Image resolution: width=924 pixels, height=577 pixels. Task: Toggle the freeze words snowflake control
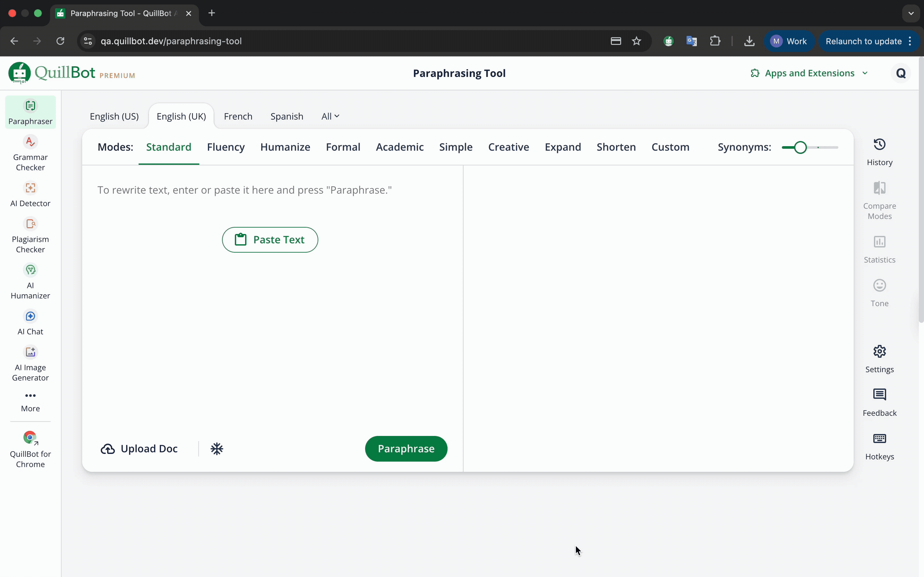[x=217, y=448]
